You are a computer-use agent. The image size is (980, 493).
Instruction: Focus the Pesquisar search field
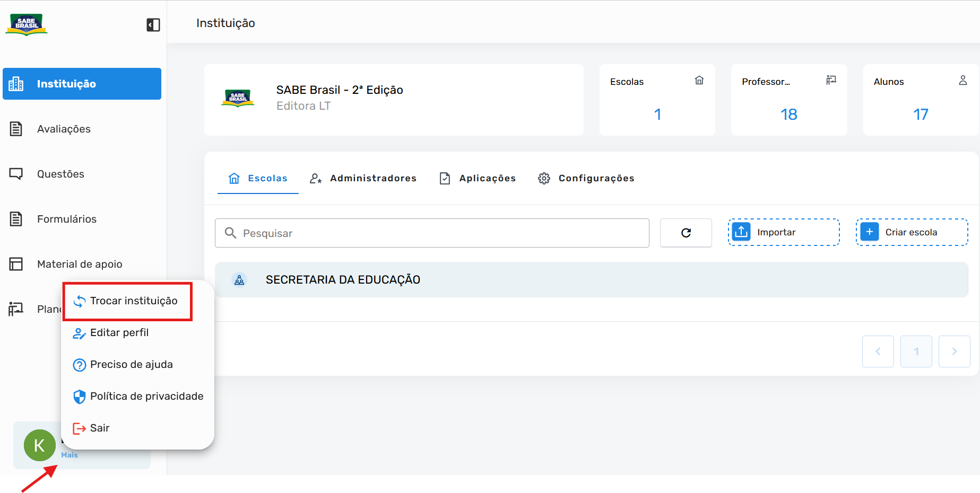point(432,233)
